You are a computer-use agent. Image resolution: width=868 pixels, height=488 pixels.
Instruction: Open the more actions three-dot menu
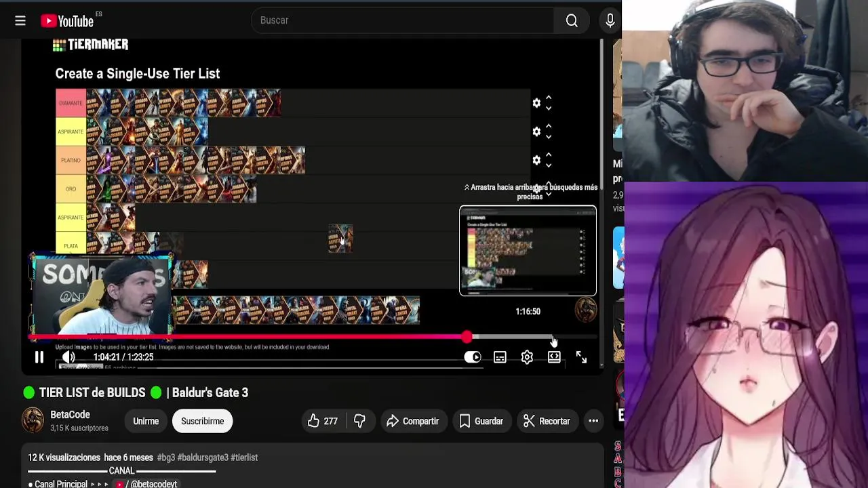point(593,421)
